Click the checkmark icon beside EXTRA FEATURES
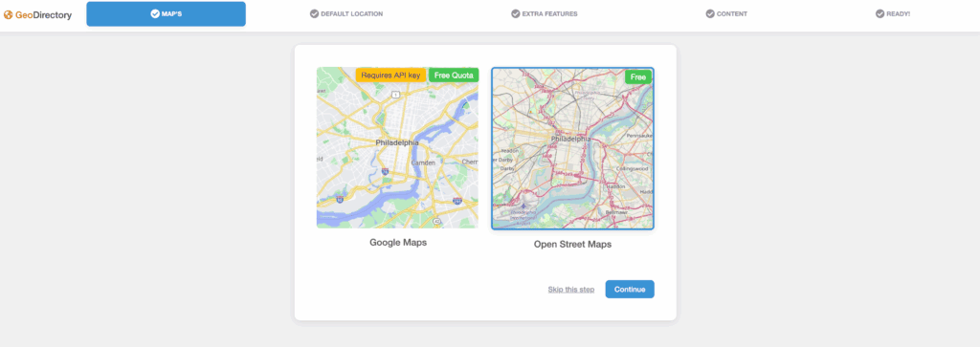The height and width of the screenshot is (347, 980). tap(516, 13)
